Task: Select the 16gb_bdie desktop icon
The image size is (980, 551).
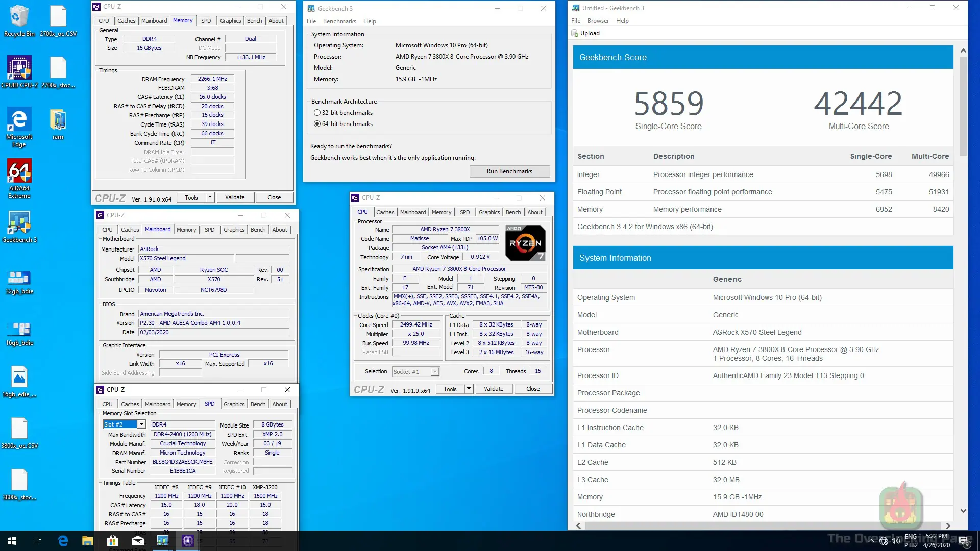Action: tap(19, 333)
